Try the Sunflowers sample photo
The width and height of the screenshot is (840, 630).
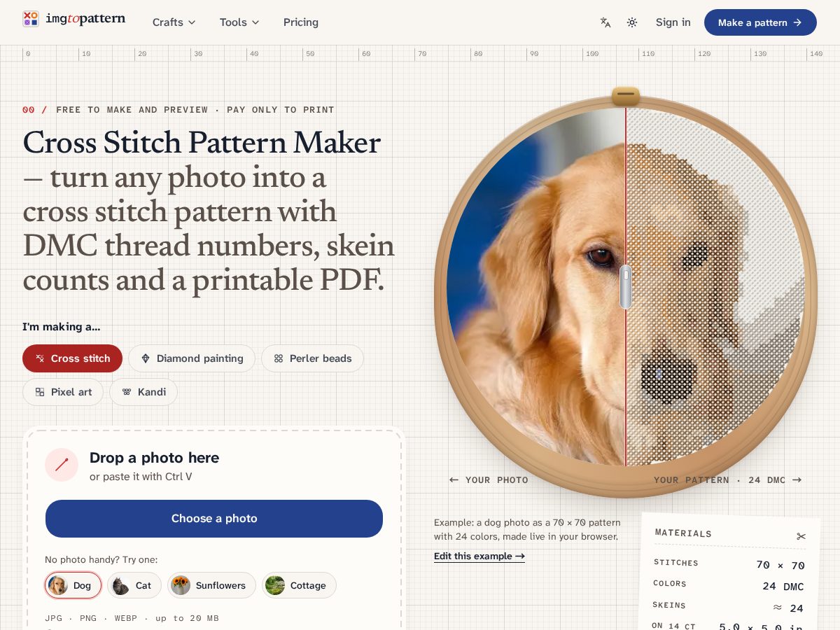(211, 585)
